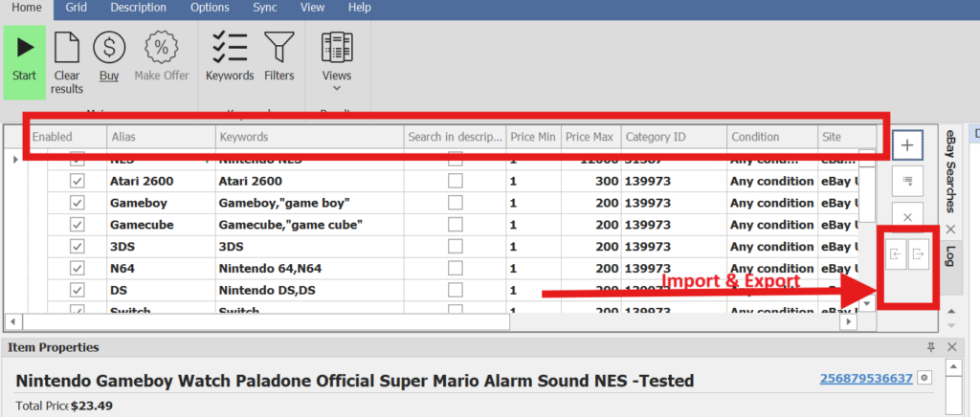Switch to the Log vertical tab
Image resolution: width=980 pixels, height=417 pixels.
(x=950, y=256)
